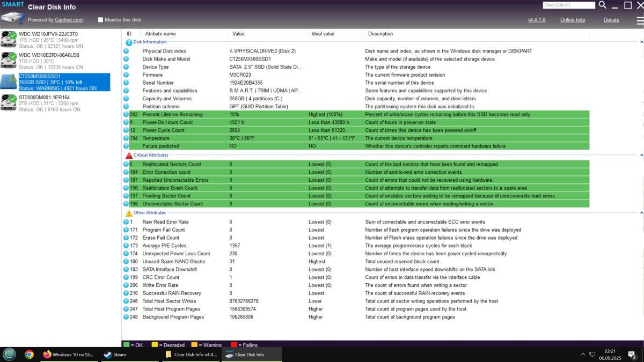Viewport: 644px width, 362px height.
Task: Show hidden system tray icons chevron
Action: point(583,354)
